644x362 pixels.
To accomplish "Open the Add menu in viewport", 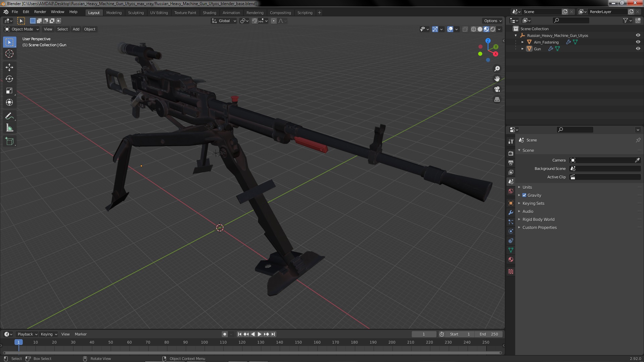I will coord(76,29).
